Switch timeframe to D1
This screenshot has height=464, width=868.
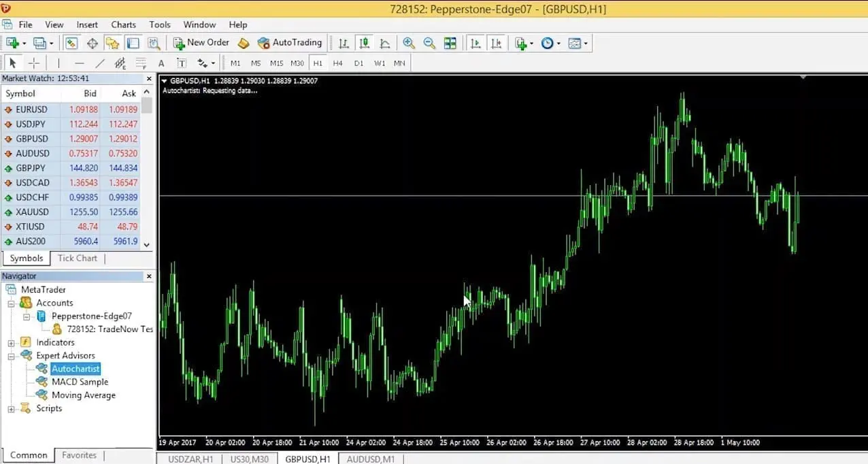[358, 63]
